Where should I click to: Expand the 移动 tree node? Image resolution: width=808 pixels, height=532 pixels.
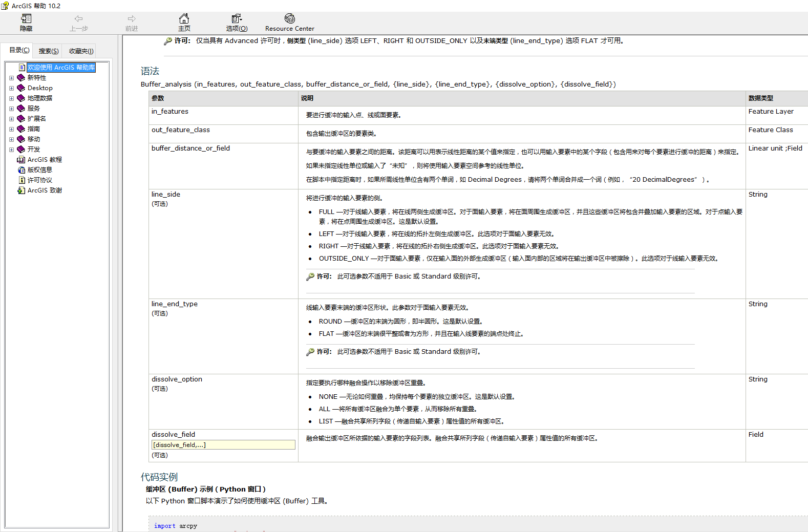(x=11, y=139)
